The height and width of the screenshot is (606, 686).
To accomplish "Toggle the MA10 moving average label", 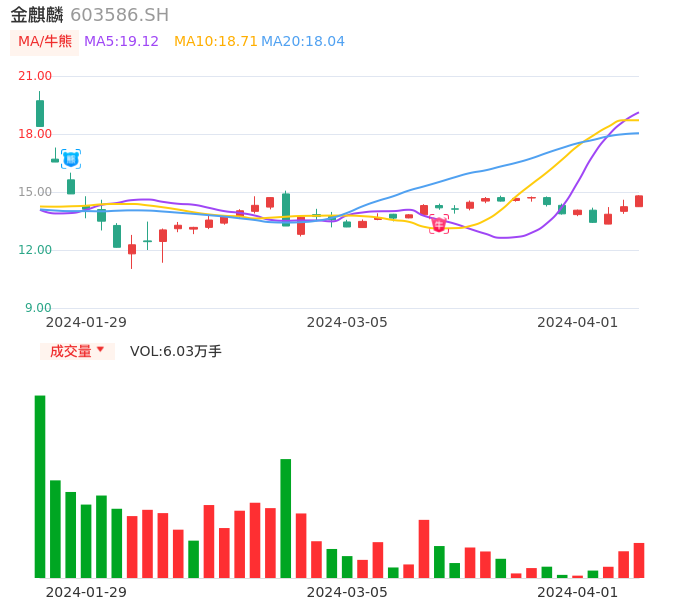I will (215, 42).
